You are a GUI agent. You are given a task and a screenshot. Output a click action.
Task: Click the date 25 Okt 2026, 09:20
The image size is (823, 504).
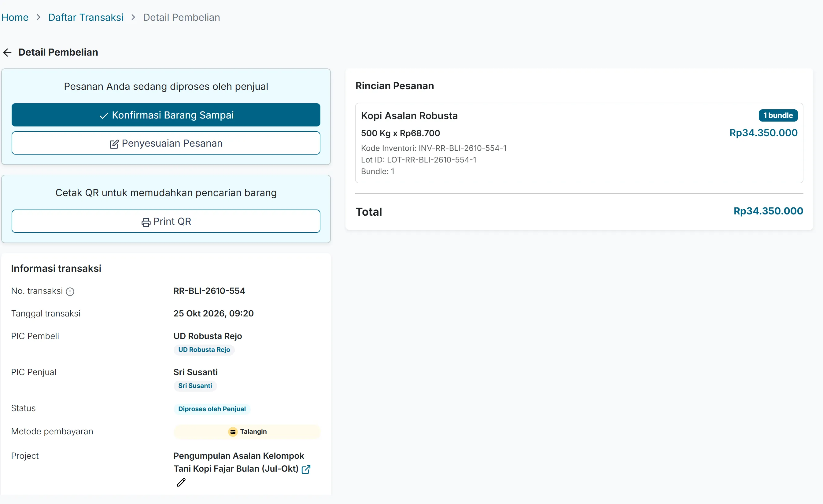[x=214, y=313]
